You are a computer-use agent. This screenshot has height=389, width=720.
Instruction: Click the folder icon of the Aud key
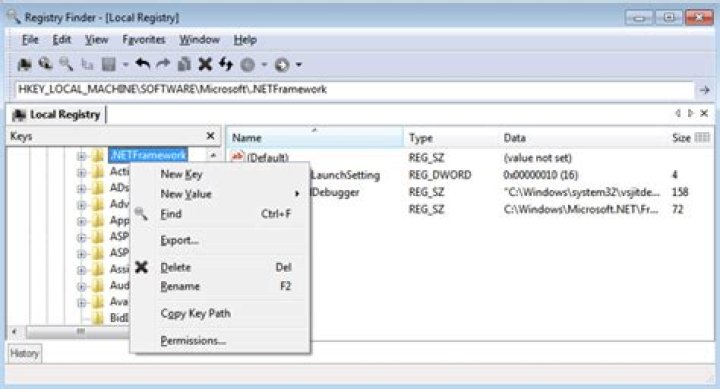click(x=97, y=286)
